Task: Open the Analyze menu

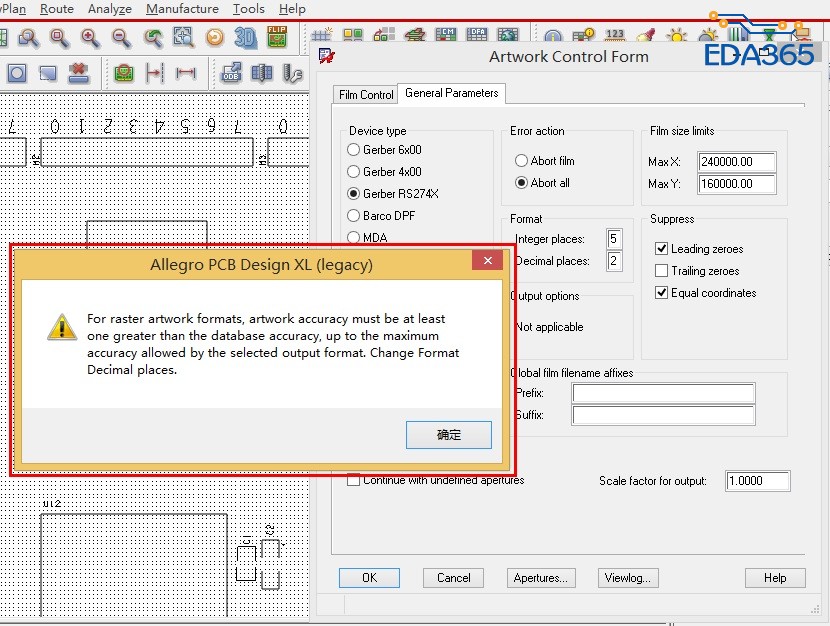Action: coord(110,9)
